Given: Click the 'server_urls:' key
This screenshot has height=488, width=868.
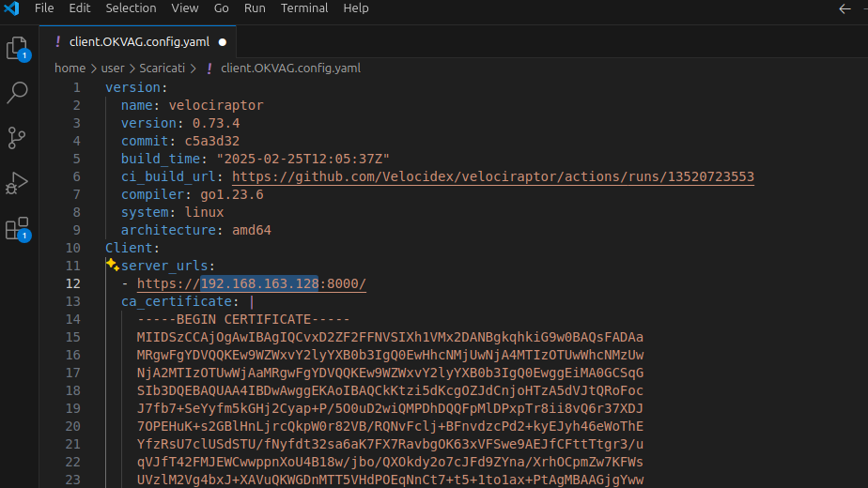Looking at the screenshot, I should [168, 266].
